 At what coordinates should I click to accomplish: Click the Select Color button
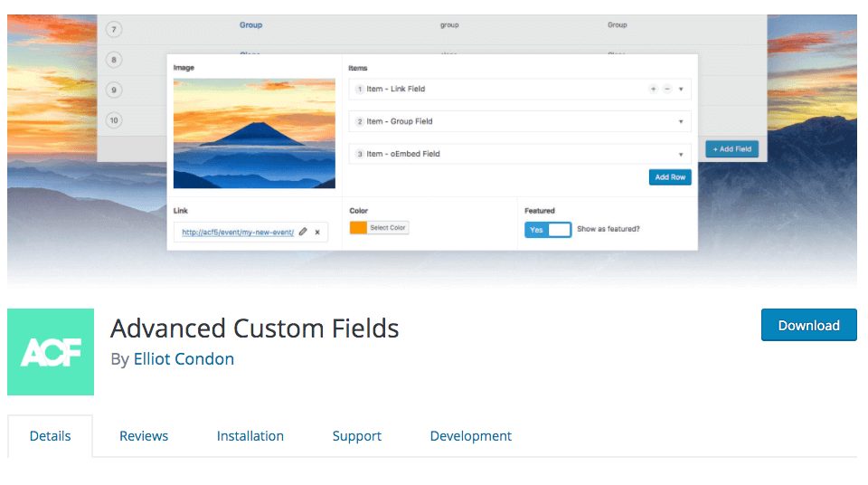pos(388,228)
